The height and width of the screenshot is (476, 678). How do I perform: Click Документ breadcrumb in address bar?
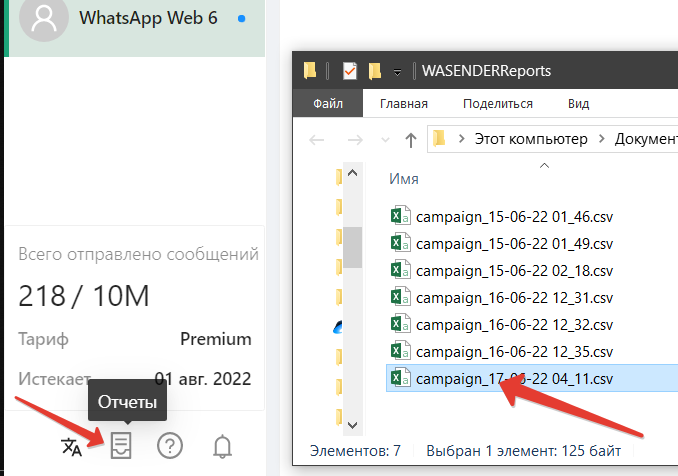[x=645, y=140]
